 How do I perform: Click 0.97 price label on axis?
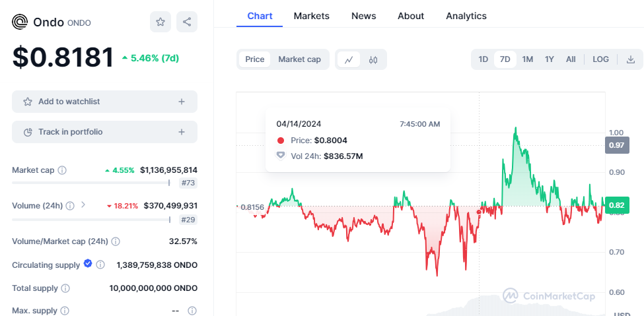click(x=617, y=145)
